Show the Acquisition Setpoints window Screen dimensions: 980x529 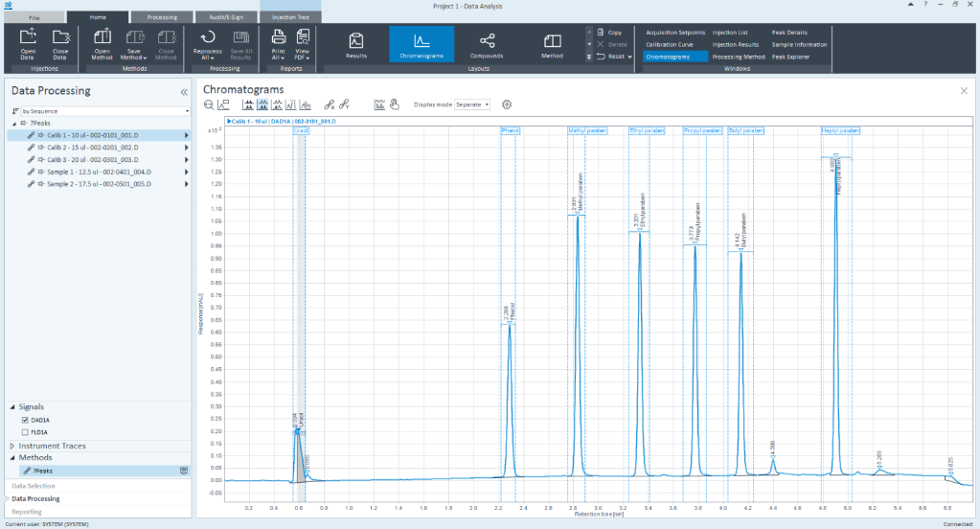click(675, 33)
